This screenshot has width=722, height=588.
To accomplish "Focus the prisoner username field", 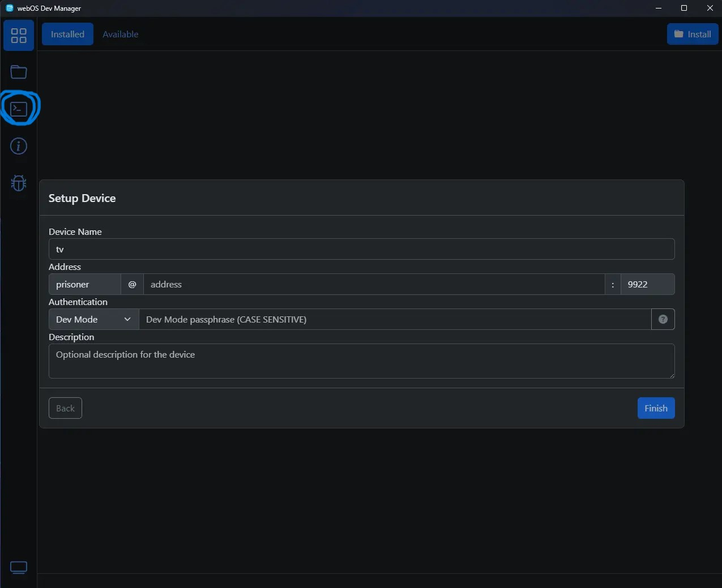I will tap(85, 284).
